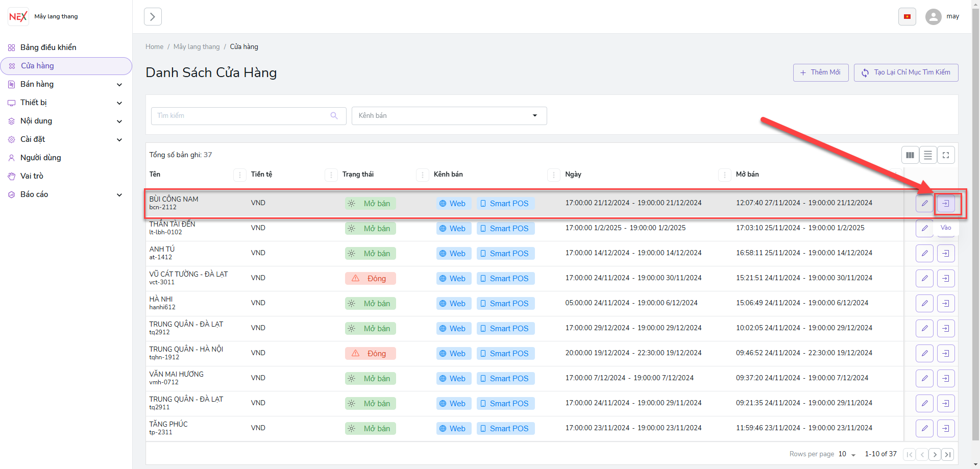Go to Người dùng in sidebar
The image size is (980, 469).
tap(40, 158)
